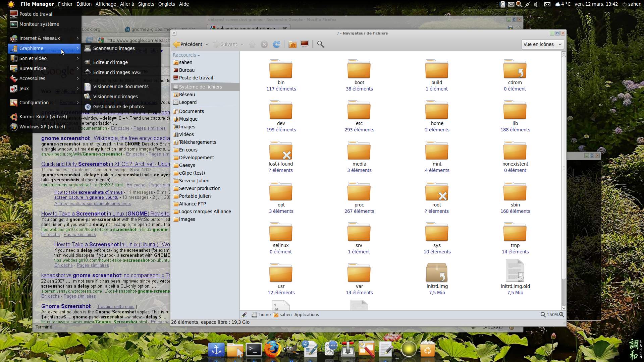Expand the Internet & réseaux submenu
The image size is (644, 362).
coord(45,38)
